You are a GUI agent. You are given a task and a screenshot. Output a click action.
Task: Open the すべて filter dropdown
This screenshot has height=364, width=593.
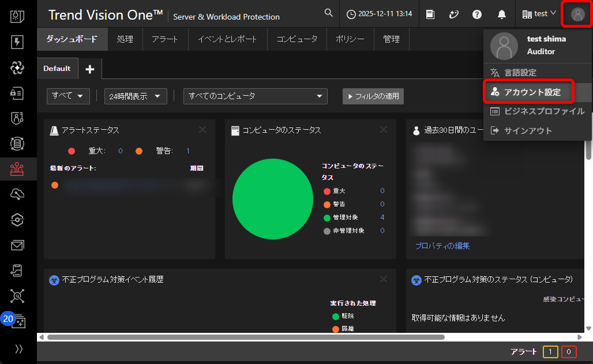pyautogui.click(x=67, y=96)
